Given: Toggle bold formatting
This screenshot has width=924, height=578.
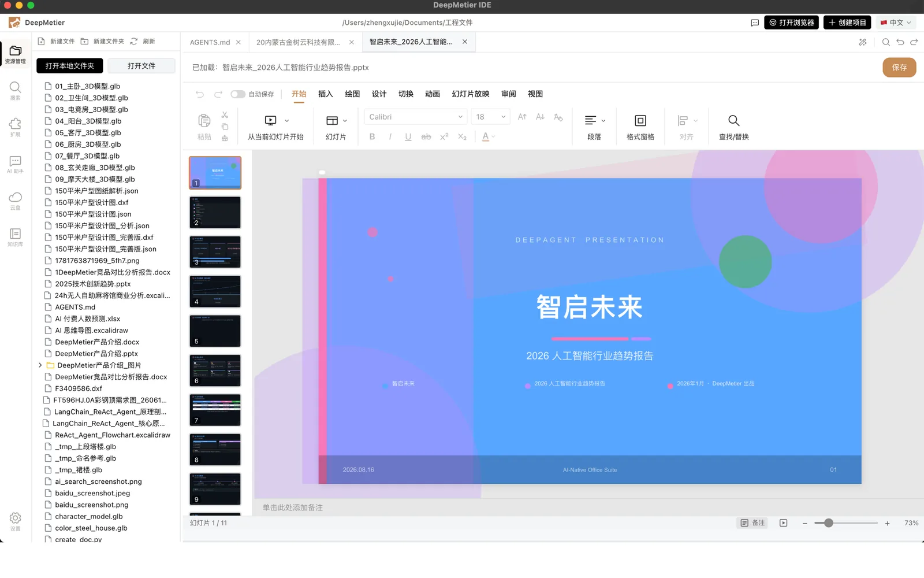Looking at the screenshot, I should (372, 137).
